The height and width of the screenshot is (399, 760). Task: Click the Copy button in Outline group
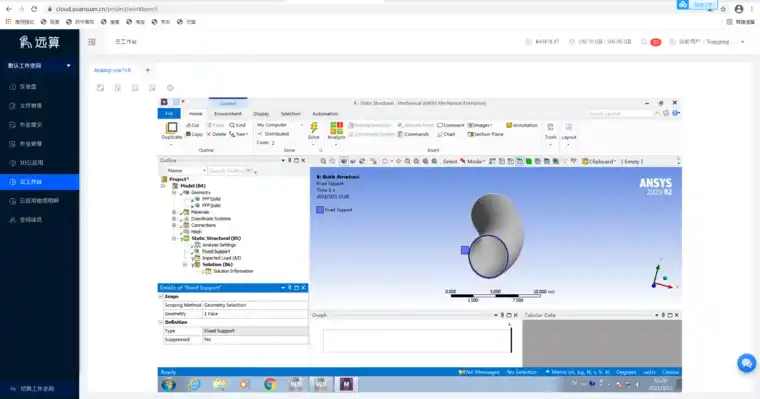194,134
